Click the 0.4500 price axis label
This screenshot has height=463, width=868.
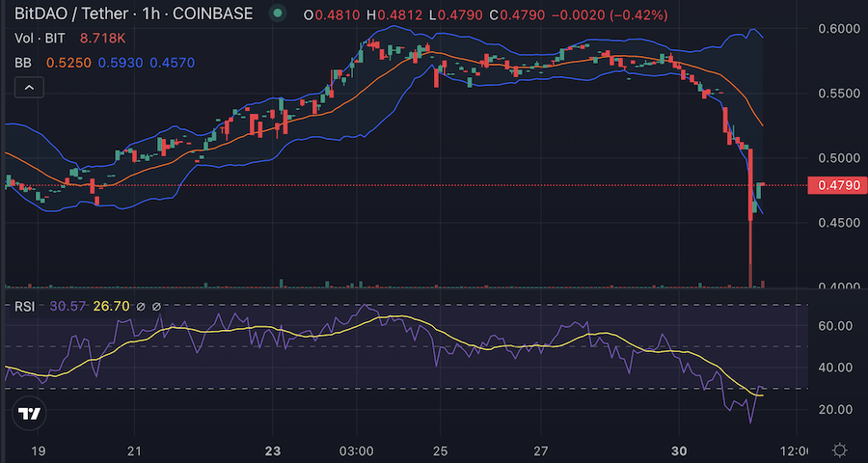click(x=838, y=223)
